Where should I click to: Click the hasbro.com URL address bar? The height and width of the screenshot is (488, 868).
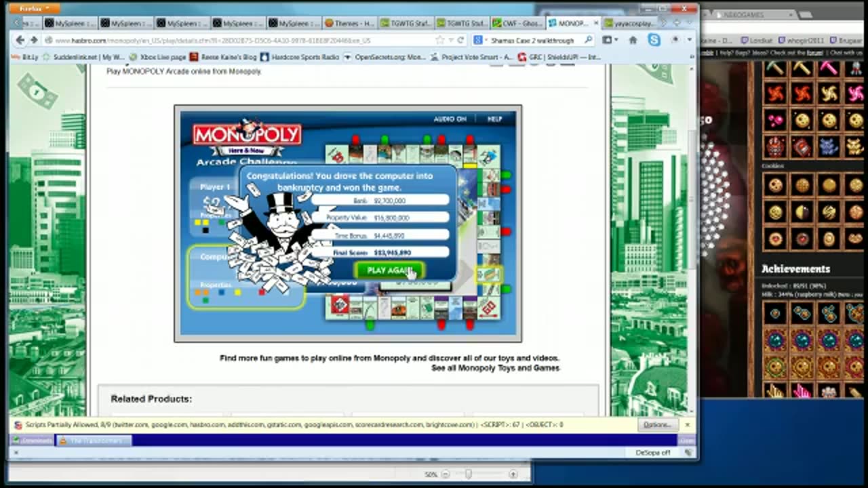pos(237,41)
